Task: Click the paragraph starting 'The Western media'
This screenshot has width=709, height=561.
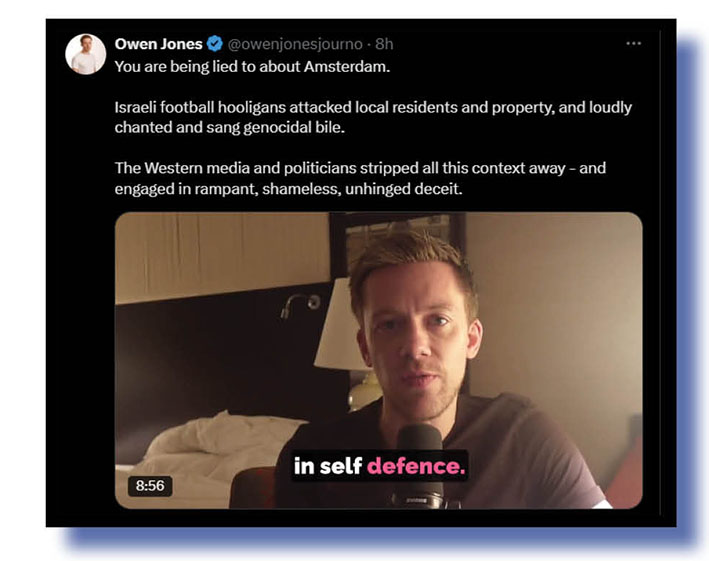Action: point(360,178)
